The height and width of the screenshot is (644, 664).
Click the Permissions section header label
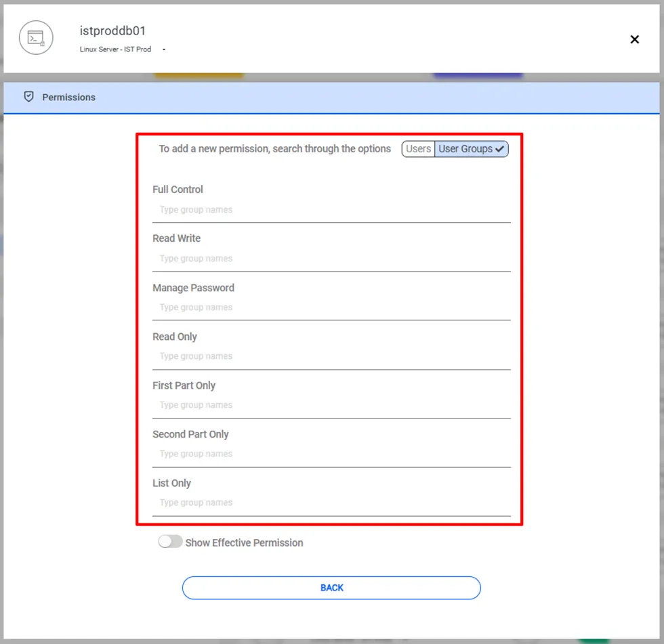pyautogui.click(x=68, y=98)
